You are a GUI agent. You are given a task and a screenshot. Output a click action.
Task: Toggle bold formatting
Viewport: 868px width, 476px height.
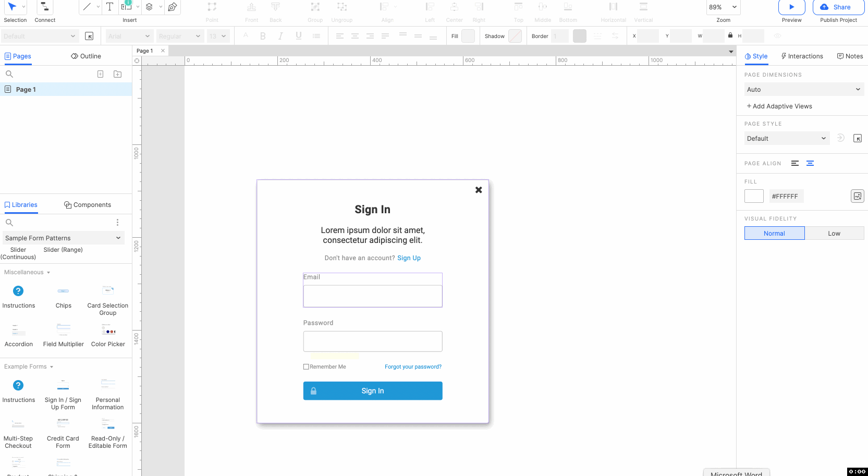click(263, 36)
